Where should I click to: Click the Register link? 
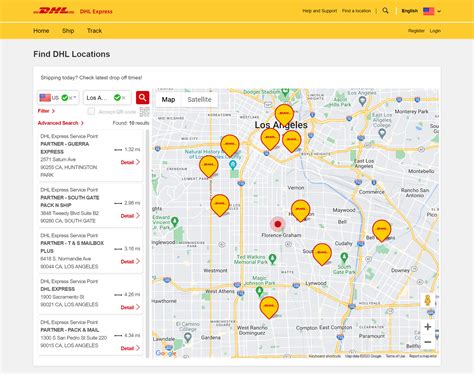click(416, 31)
